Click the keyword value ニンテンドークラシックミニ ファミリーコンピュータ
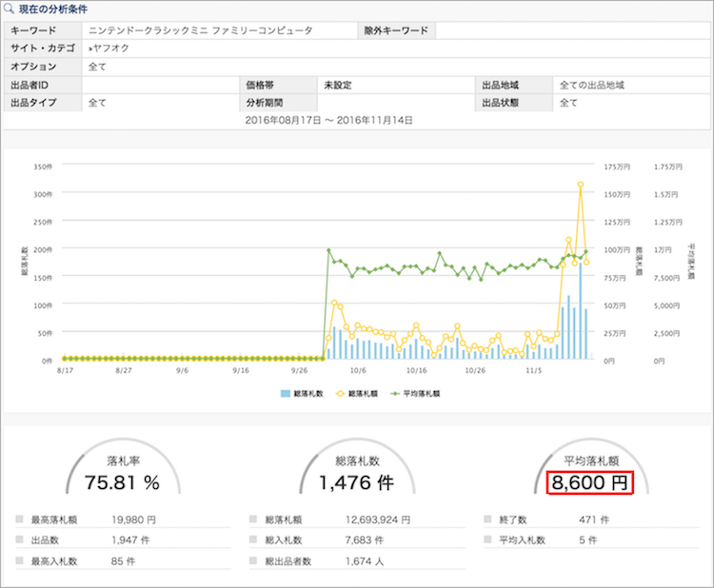The height and width of the screenshot is (588, 714). [x=200, y=30]
